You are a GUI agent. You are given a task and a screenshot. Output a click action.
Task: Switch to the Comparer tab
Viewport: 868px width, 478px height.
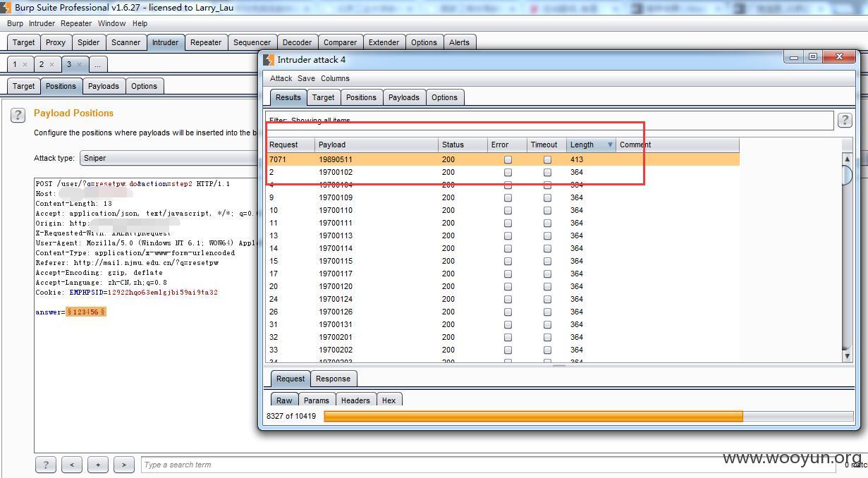[340, 42]
